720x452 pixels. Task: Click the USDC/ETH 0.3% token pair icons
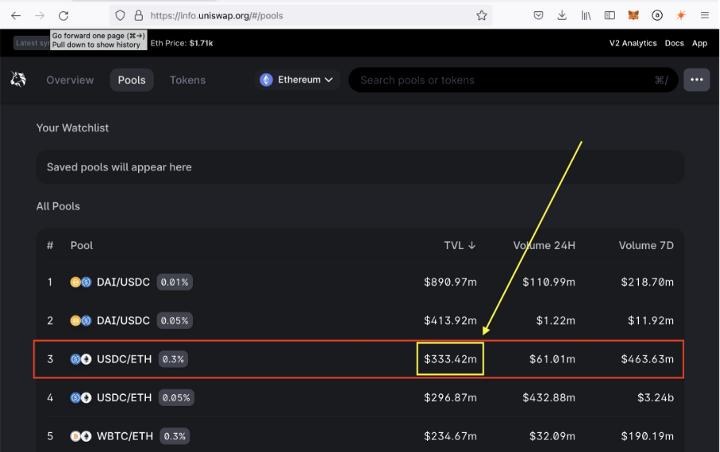80,359
